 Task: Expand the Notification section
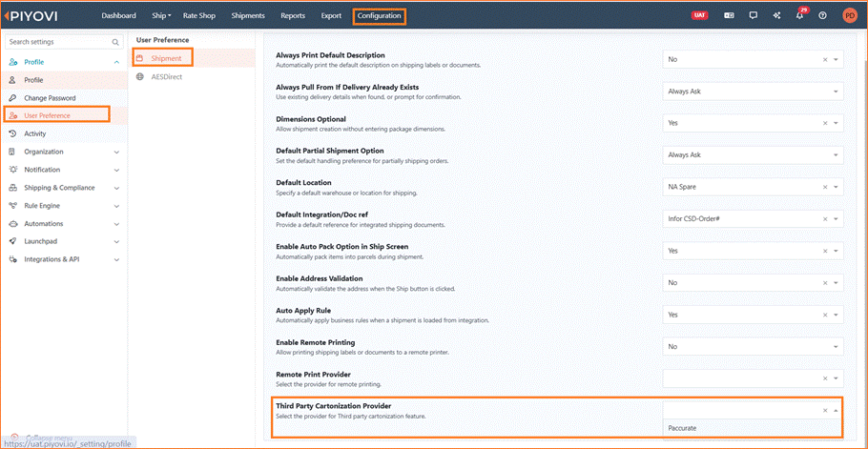116,170
